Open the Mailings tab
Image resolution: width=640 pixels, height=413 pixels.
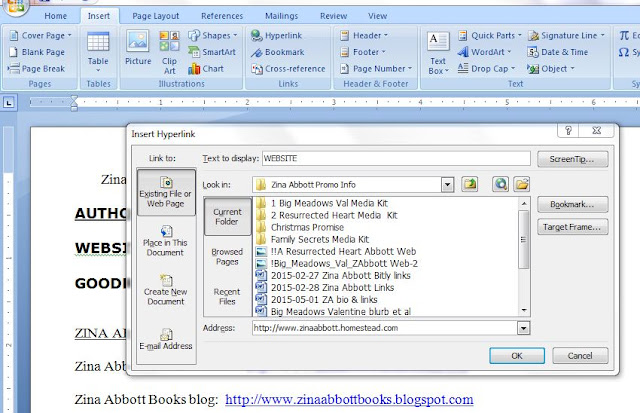(x=281, y=16)
